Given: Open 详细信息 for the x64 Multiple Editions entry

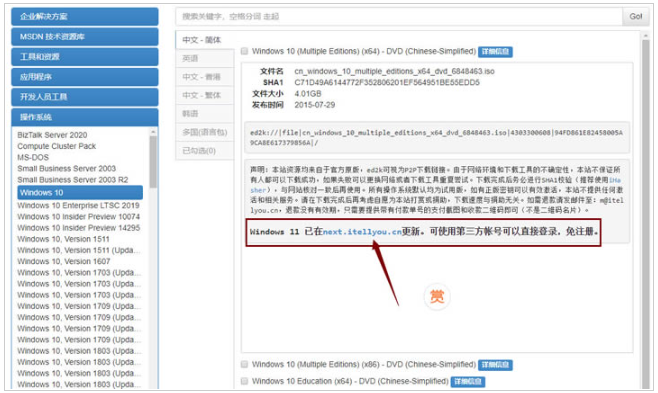Looking at the screenshot, I should tap(495, 52).
